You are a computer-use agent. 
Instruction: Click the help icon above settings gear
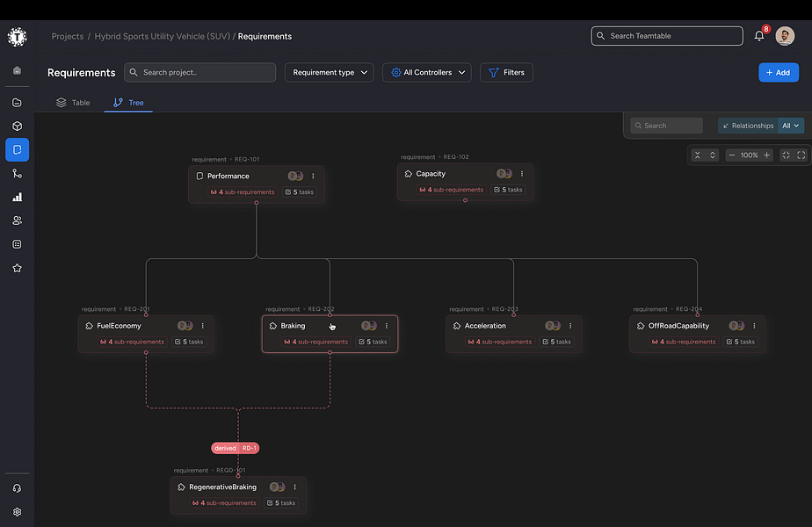coord(16,487)
